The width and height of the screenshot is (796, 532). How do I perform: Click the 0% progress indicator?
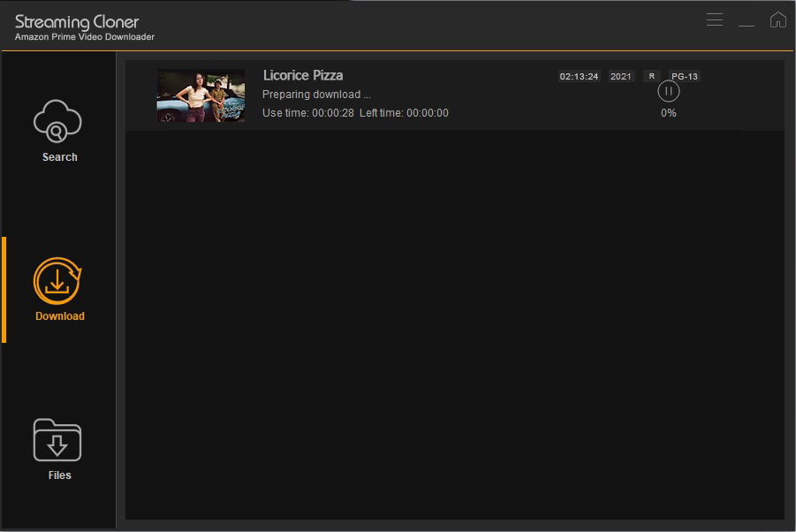tap(669, 113)
